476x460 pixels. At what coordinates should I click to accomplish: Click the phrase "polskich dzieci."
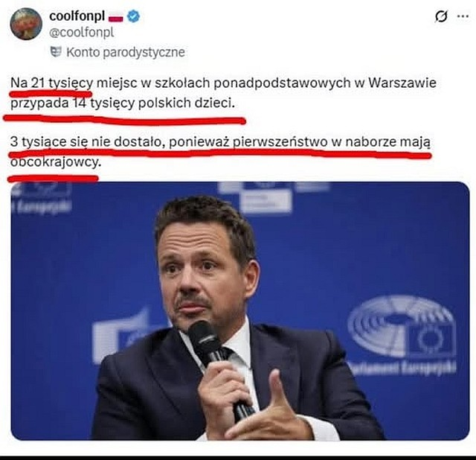coord(187,103)
